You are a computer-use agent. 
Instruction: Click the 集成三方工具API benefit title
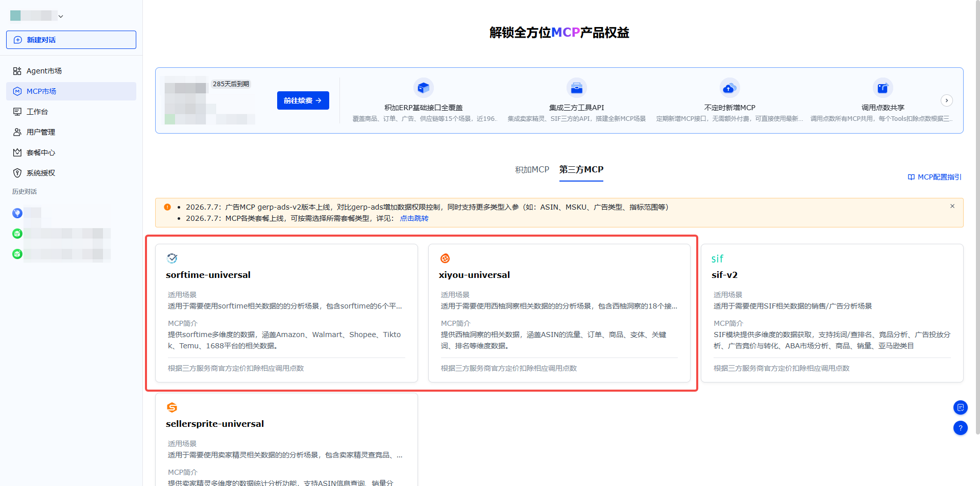[x=577, y=108]
